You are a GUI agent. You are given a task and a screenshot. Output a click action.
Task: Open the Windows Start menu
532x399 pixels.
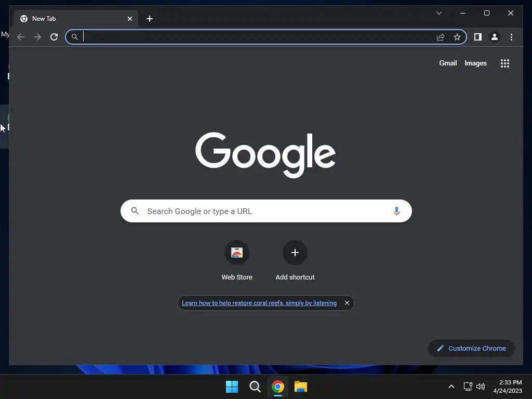(232, 387)
